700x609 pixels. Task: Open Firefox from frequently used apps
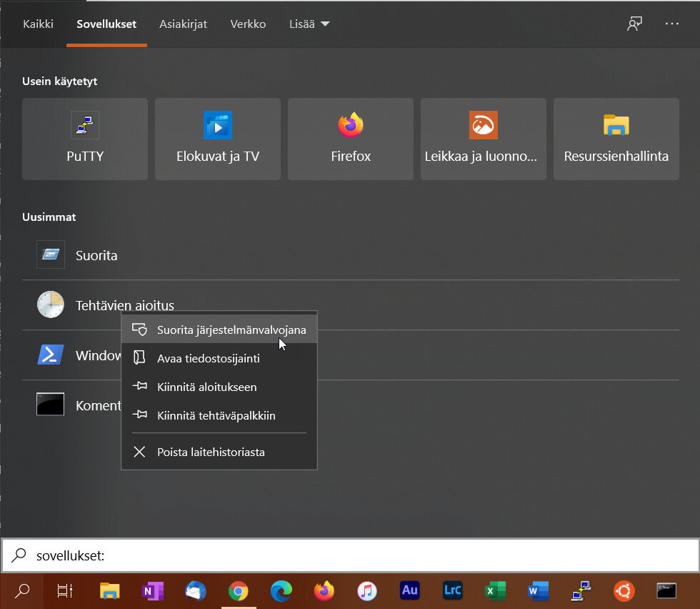[x=351, y=139]
